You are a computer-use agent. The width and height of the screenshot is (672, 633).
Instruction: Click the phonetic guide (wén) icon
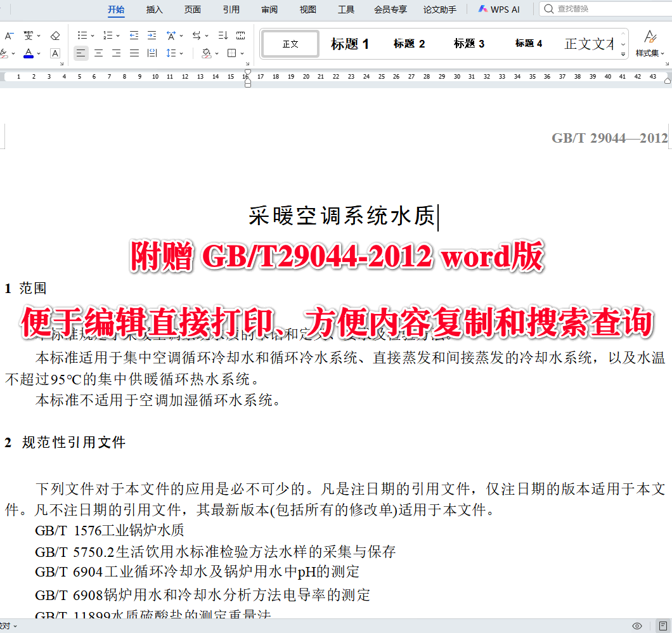coord(29,36)
